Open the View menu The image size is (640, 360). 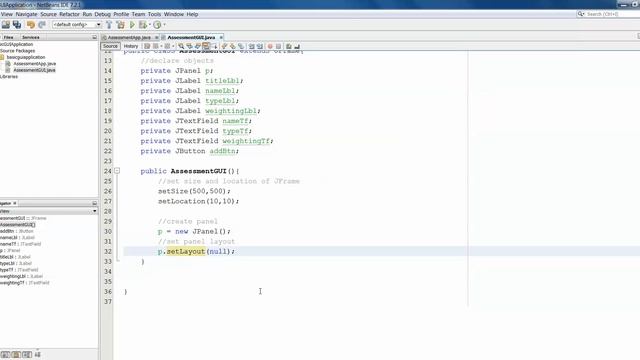7,14
